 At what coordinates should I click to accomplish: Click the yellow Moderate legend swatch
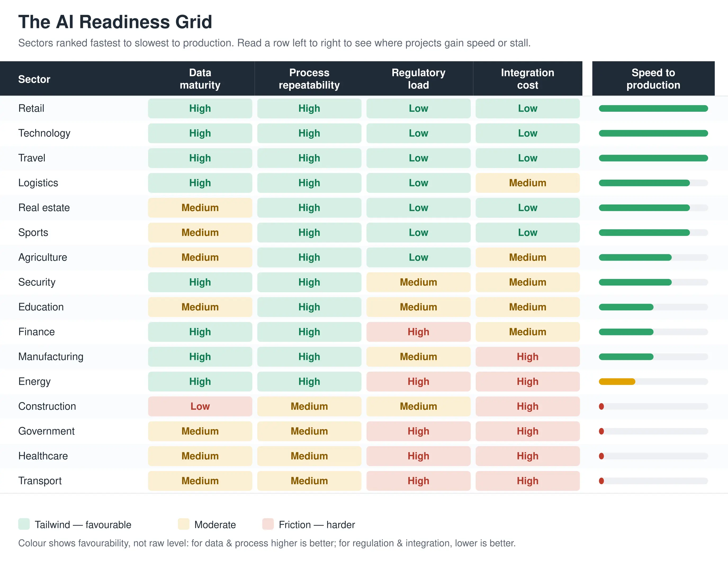184,524
